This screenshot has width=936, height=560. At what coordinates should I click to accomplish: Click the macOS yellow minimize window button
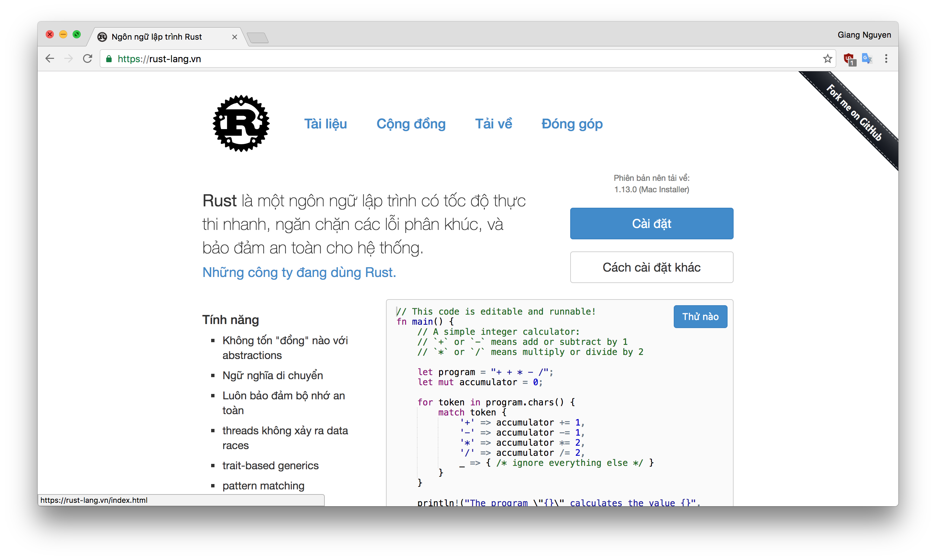pyautogui.click(x=63, y=35)
